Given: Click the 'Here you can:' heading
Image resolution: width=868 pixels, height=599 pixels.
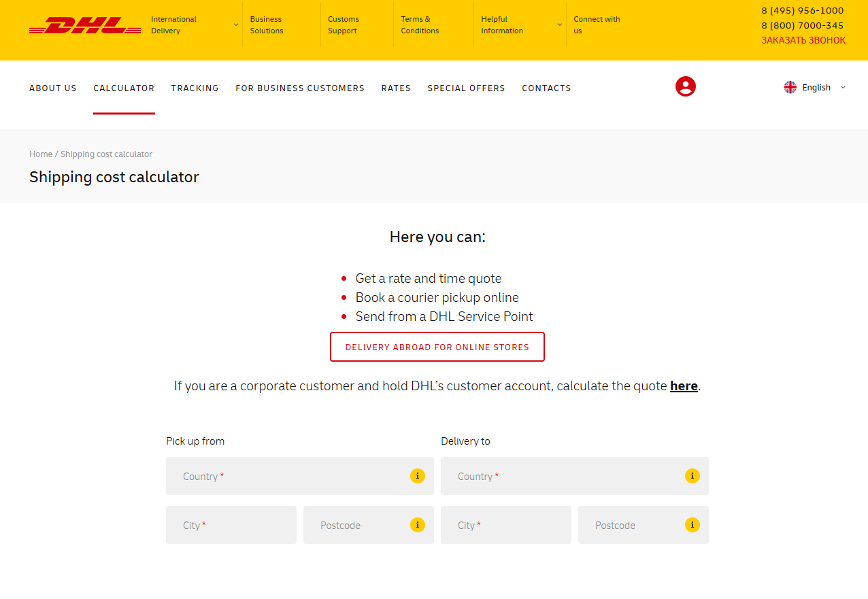Looking at the screenshot, I should click(x=437, y=237).
